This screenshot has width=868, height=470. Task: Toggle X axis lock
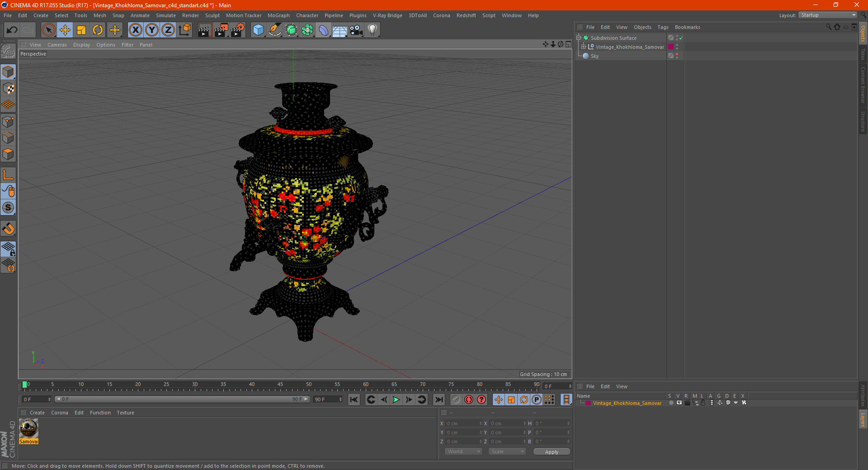pos(135,30)
